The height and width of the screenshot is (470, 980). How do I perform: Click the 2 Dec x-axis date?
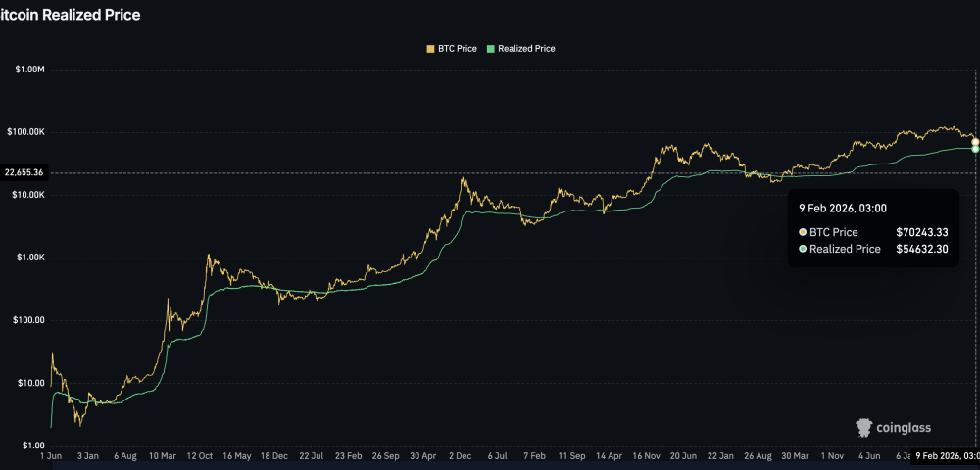(460, 457)
